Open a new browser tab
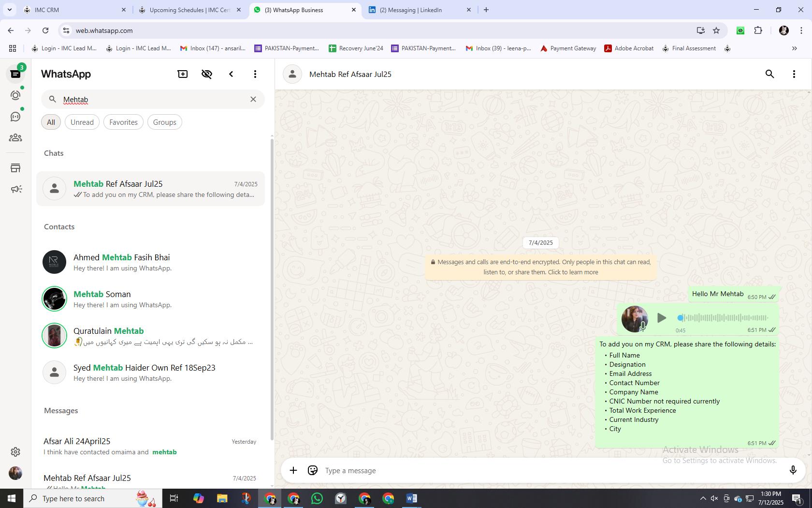812x508 pixels. pyautogui.click(x=486, y=10)
